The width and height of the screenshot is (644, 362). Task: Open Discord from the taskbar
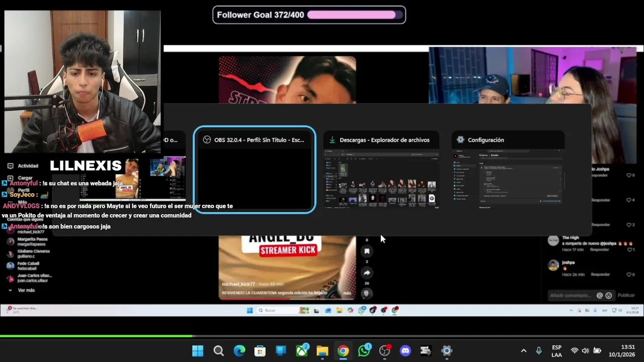[x=406, y=351]
